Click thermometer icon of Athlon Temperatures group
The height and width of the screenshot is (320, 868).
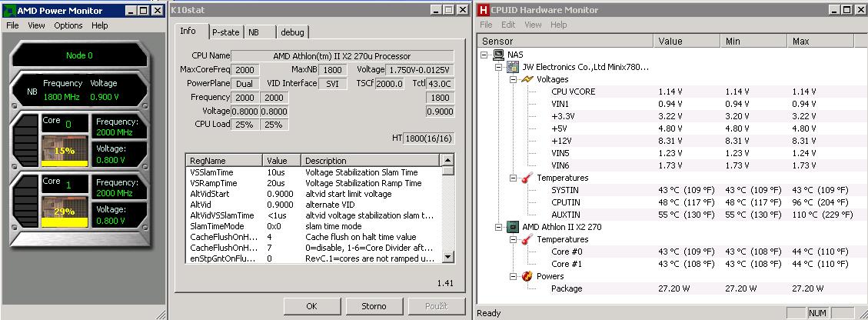tap(528, 239)
